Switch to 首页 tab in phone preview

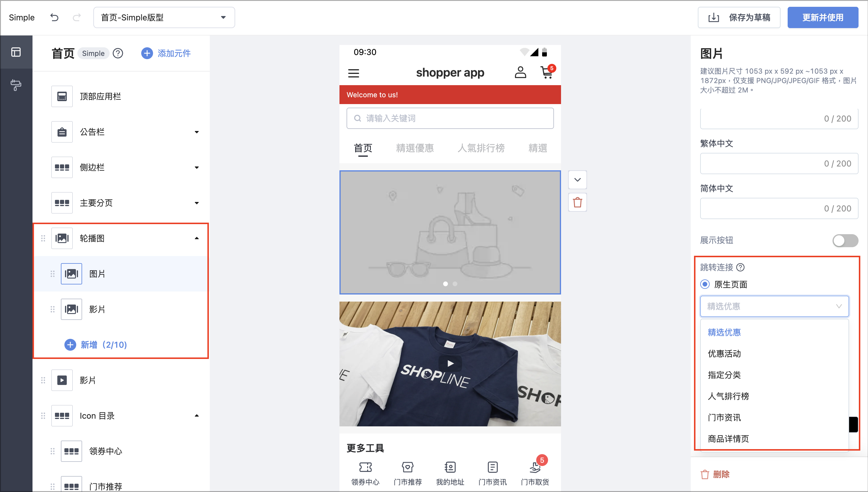pyautogui.click(x=363, y=148)
